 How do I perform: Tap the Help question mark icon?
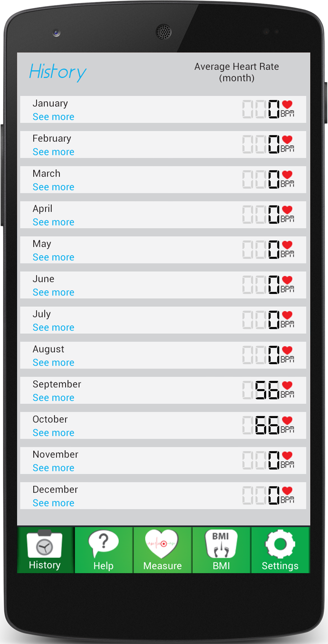pyautogui.click(x=103, y=544)
